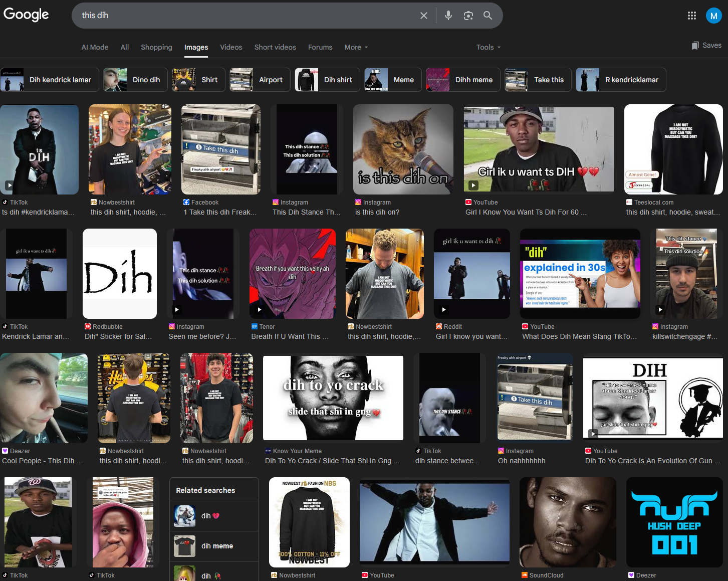The height and width of the screenshot is (581, 728).
Task: Filter images by 'Shirt' chip
Action: point(198,80)
